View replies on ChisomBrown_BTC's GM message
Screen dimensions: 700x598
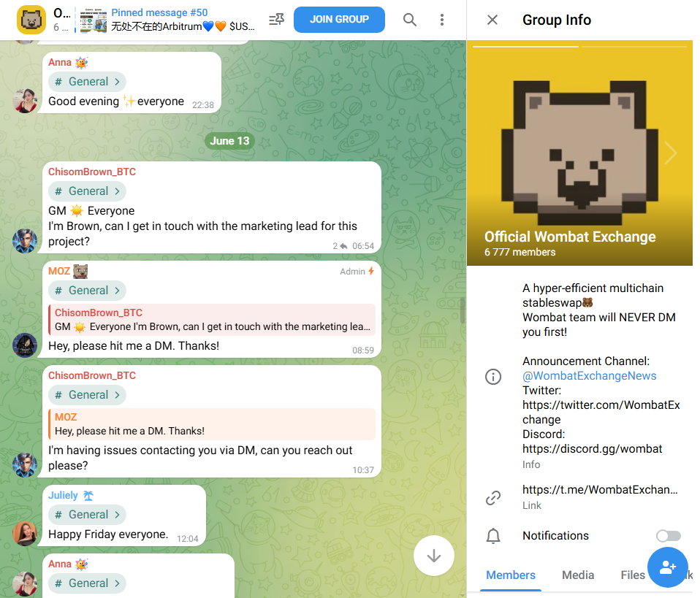click(x=340, y=246)
